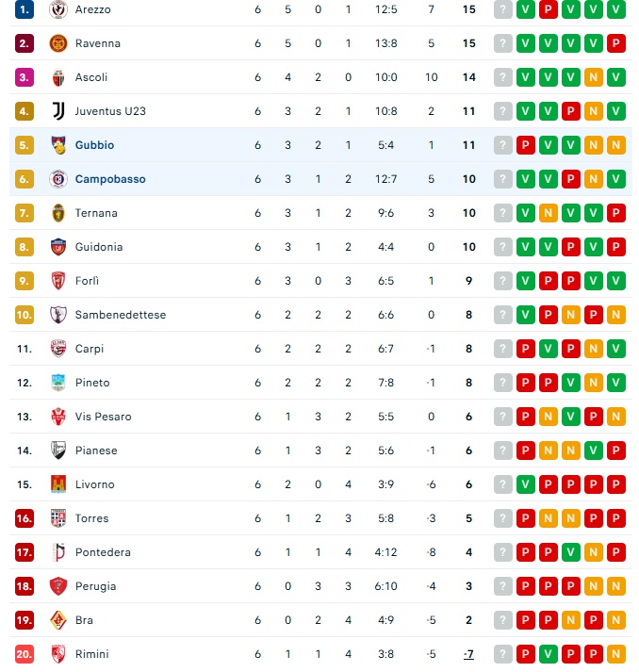
Task: Click the position 1 blue rank badge
Action: click(25, 9)
